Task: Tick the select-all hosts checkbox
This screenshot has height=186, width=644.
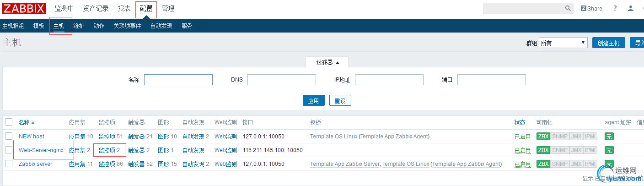Action: (x=9, y=122)
